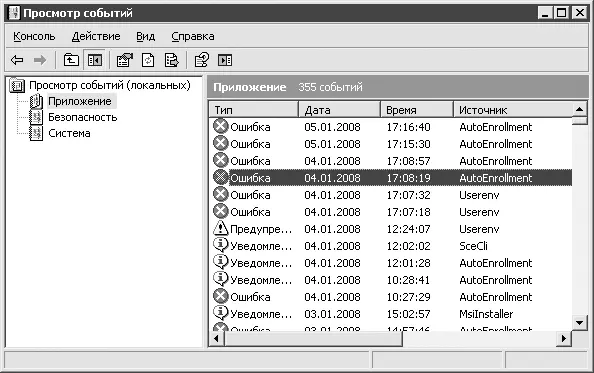Click the Help toolbar icon
The height and width of the screenshot is (373, 594).
[x=202, y=60]
